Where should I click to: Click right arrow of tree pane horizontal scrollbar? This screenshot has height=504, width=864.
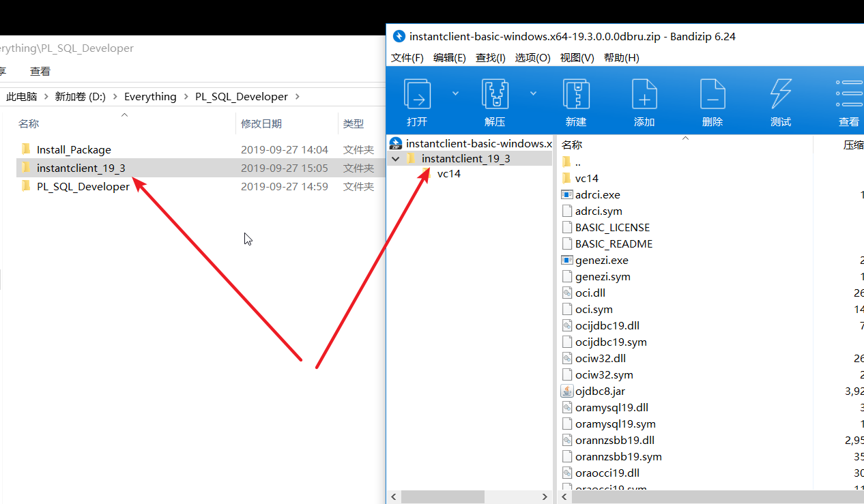(545, 497)
